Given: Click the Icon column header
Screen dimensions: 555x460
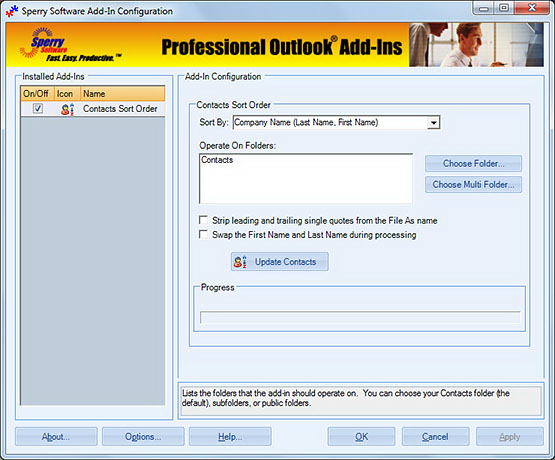Looking at the screenshot, I should (x=67, y=94).
